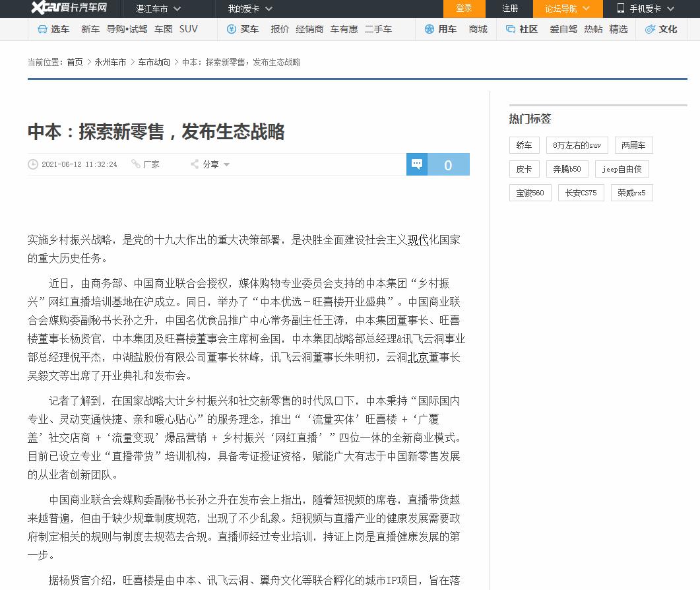The height and width of the screenshot is (590, 700).
Task: Select the 宝骏560 hot tag
Action: pyautogui.click(x=530, y=193)
